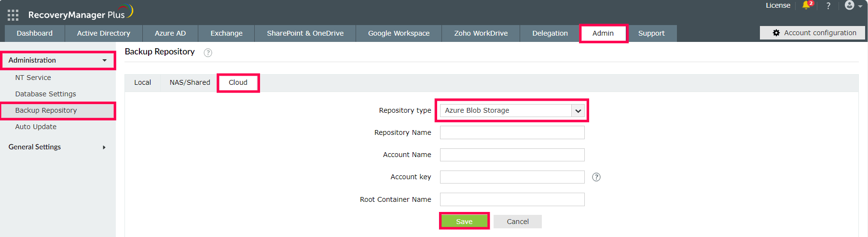The width and height of the screenshot is (868, 237).
Task: Open the user profile avatar menu
Action: (853, 6)
